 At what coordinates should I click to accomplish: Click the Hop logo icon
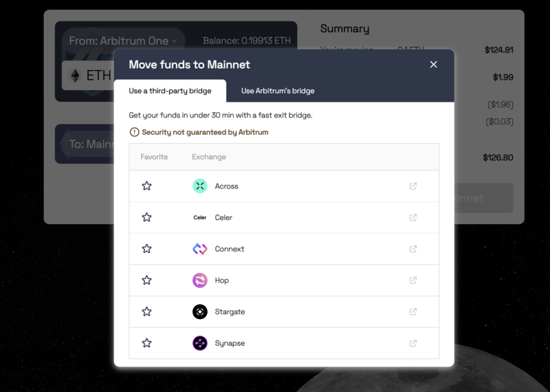pyautogui.click(x=200, y=281)
